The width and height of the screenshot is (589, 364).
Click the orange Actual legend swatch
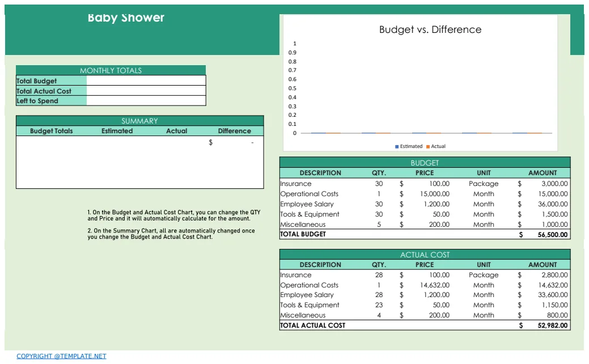point(428,146)
